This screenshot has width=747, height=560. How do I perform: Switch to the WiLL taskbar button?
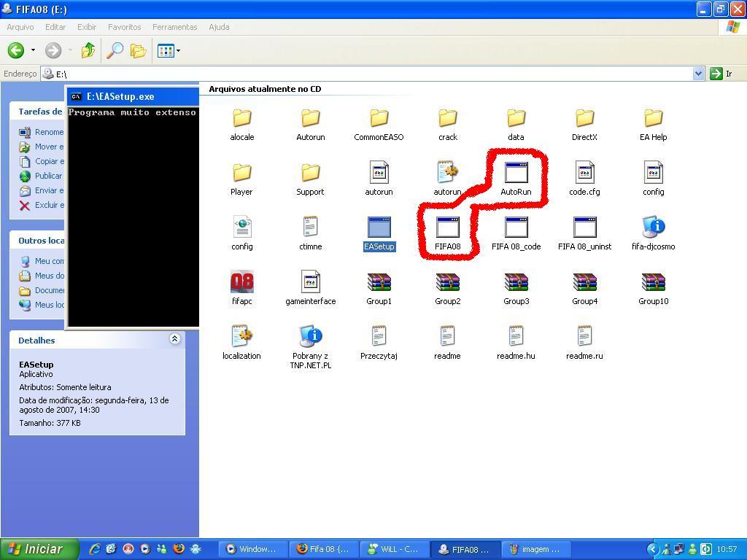pos(394,549)
